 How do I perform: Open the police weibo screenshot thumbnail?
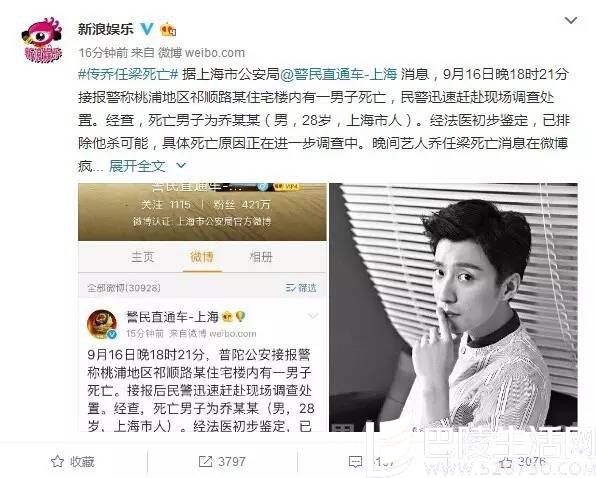pyautogui.click(x=202, y=307)
